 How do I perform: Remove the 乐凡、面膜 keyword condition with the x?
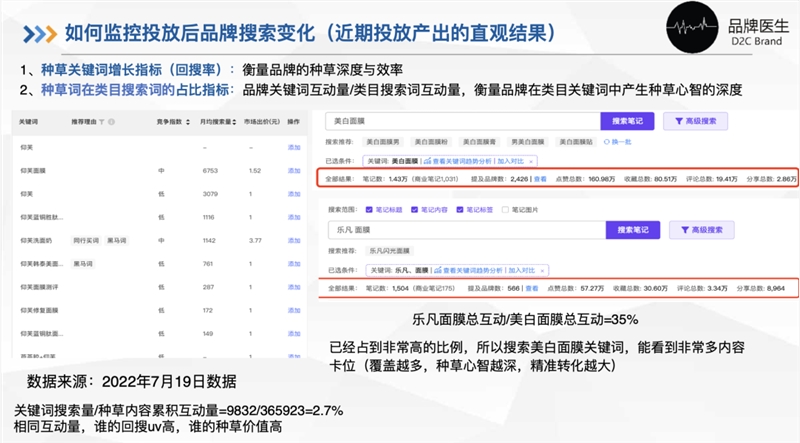click(x=542, y=270)
